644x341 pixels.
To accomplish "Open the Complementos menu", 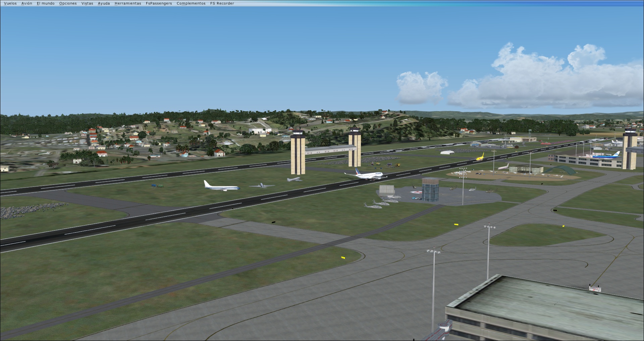I will (191, 3).
